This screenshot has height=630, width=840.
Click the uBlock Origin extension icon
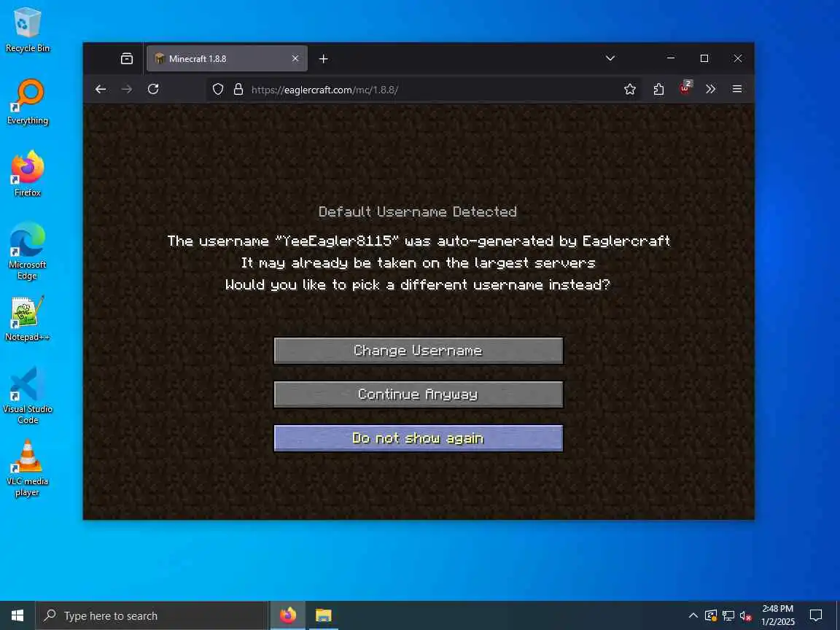[x=685, y=88]
